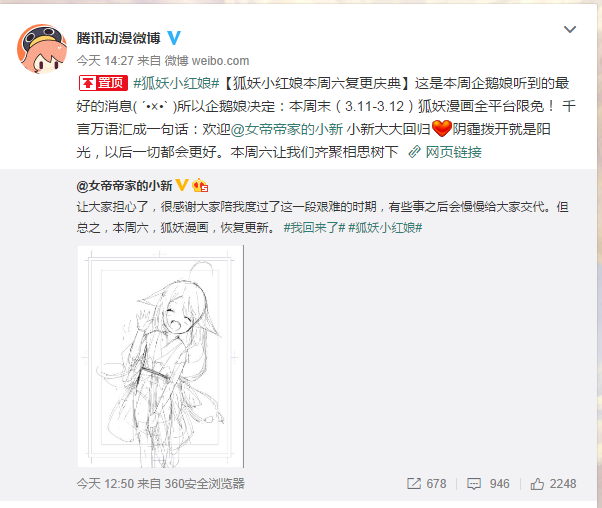Click the comment icon showing 946
Screen dimensions: 602x508
pos(474,484)
